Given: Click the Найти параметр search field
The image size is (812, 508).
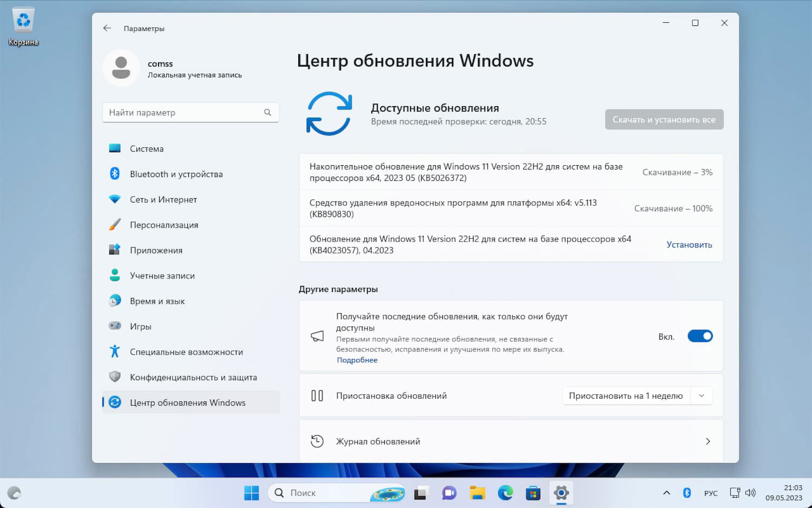Looking at the screenshot, I should click(191, 113).
